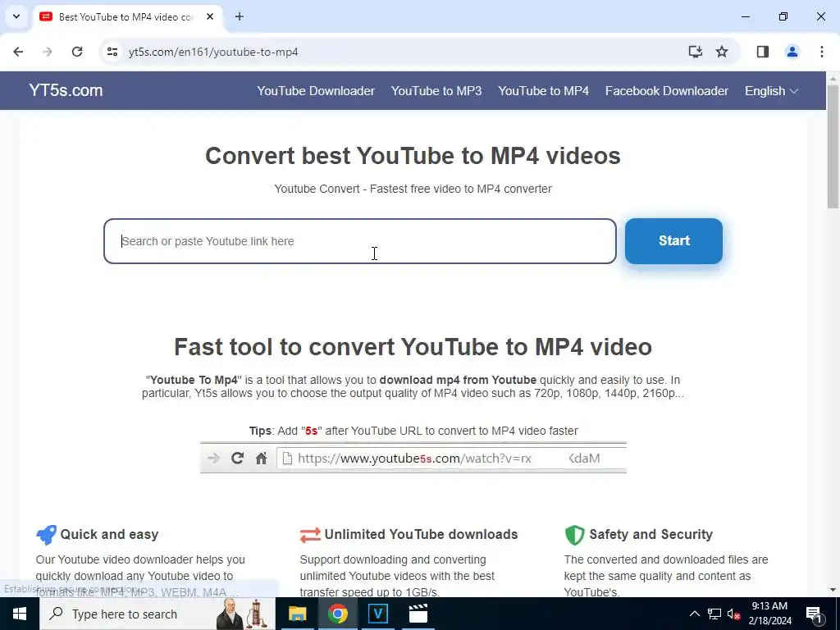Screen dimensions: 840x630
Task: Open YouTube to MP4 nav link
Action: click(543, 91)
